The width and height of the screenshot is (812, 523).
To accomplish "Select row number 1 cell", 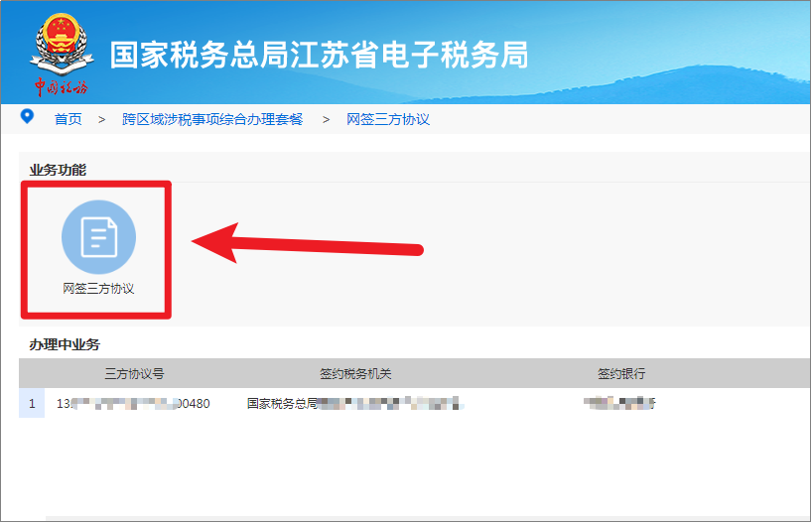I will click(x=32, y=403).
